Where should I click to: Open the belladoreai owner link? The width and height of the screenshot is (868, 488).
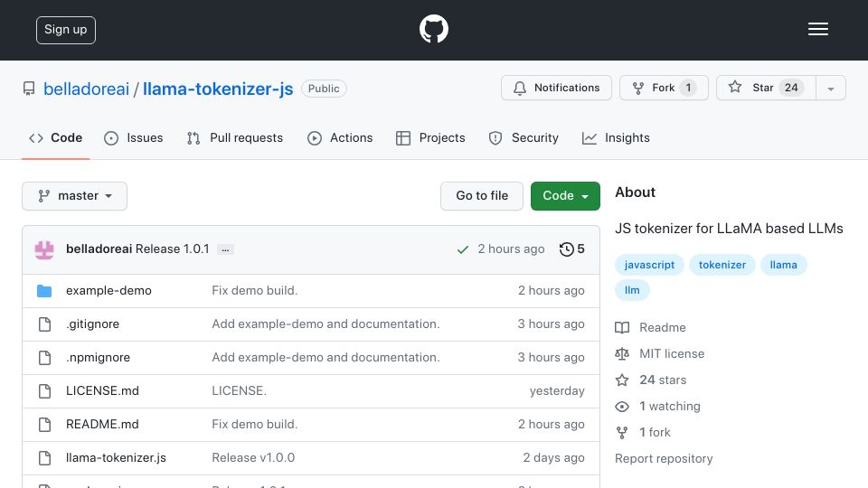point(87,89)
